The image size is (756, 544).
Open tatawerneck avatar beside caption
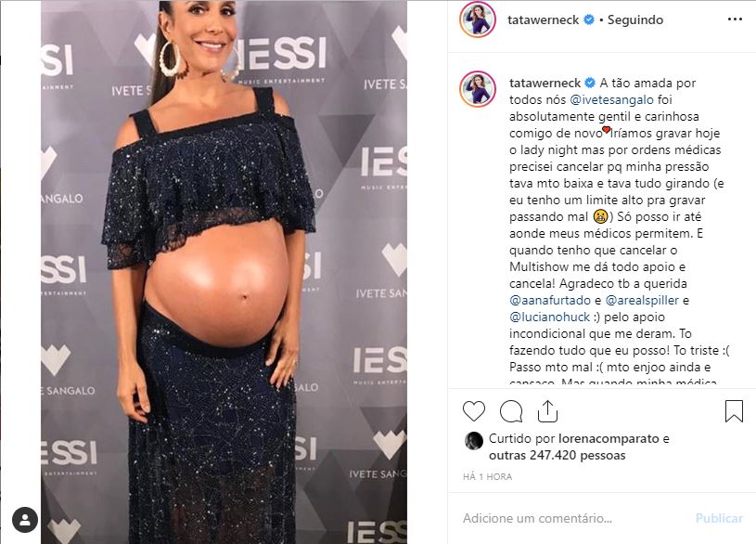[x=478, y=89]
